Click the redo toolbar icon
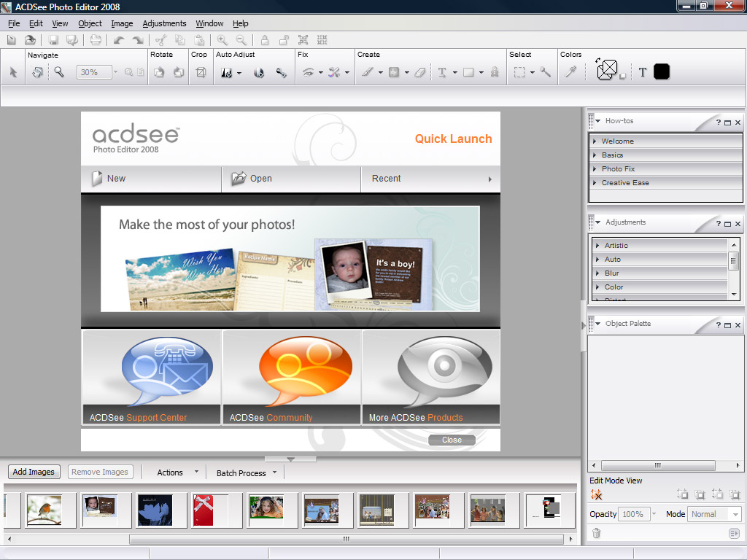 click(x=138, y=40)
